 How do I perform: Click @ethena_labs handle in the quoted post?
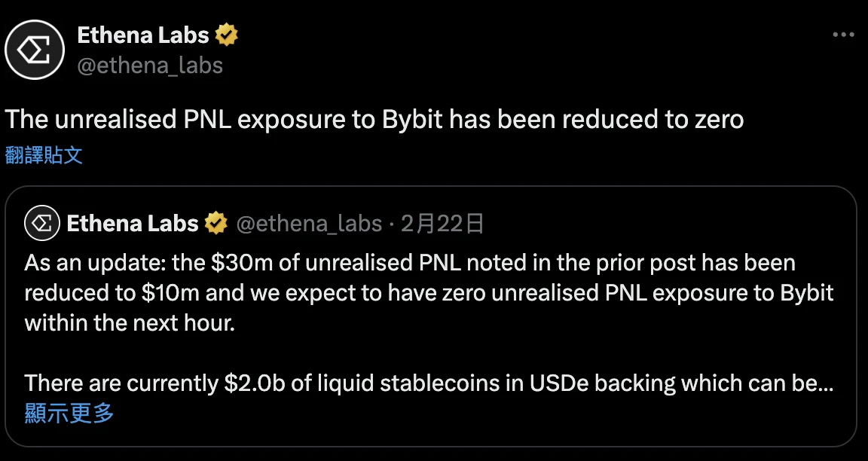click(x=309, y=224)
